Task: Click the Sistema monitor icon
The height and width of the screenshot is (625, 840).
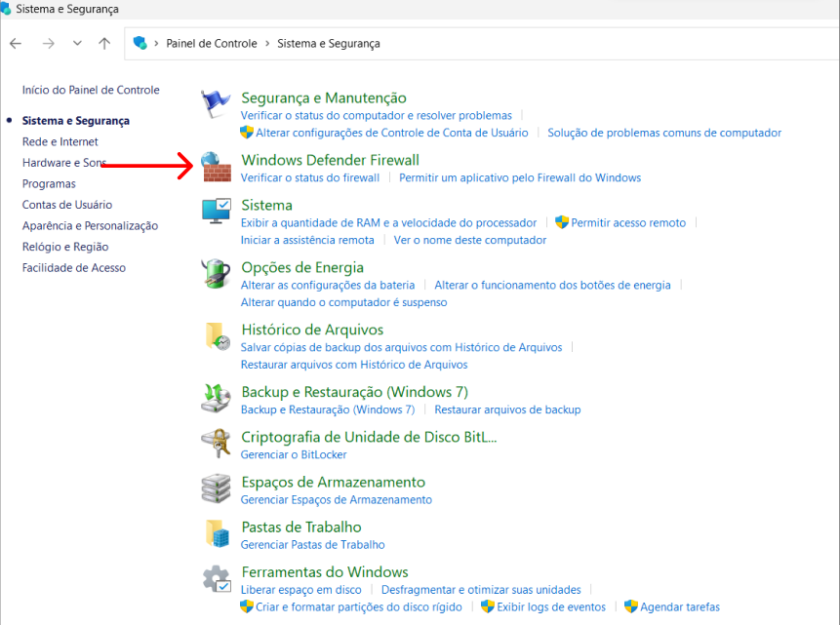Action: [x=217, y=213]
